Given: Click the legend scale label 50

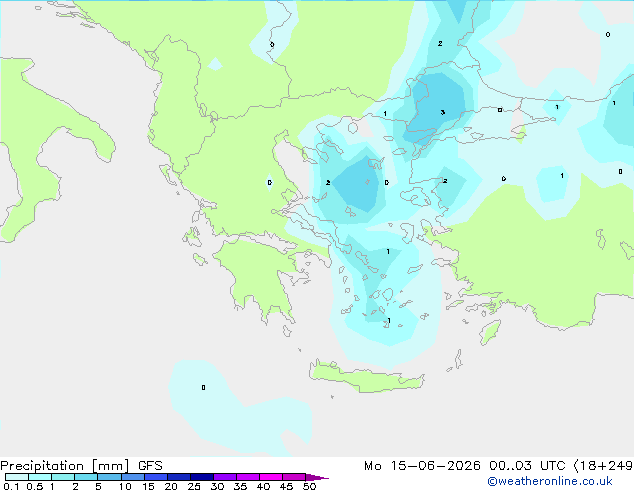Looking at the screenshot, I should tap(310, 486).
